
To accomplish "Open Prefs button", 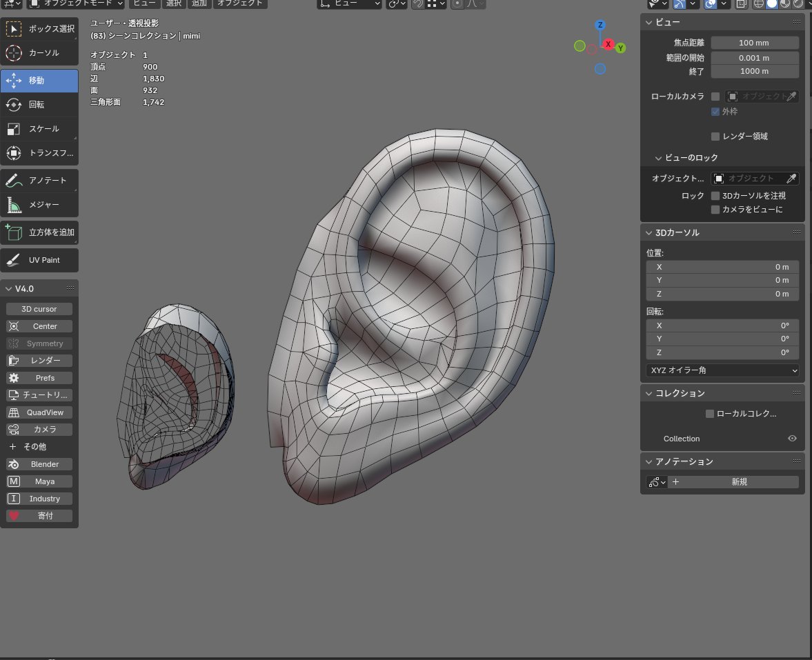I will click(39, 379).
